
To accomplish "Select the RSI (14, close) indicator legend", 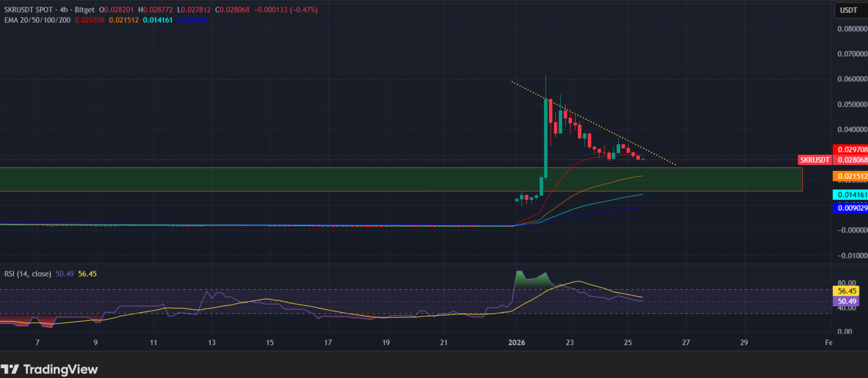I will (28, 274).
